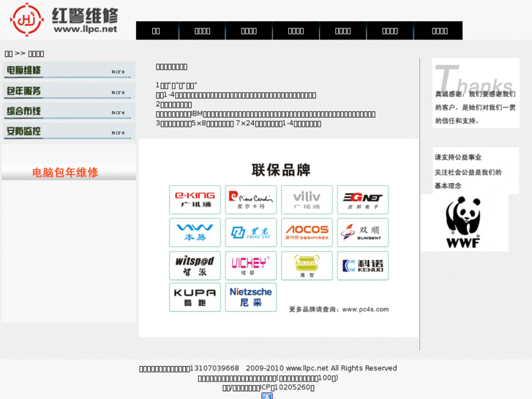
Task: Click the WWF panda logo
Action: [x=463, y=223]
